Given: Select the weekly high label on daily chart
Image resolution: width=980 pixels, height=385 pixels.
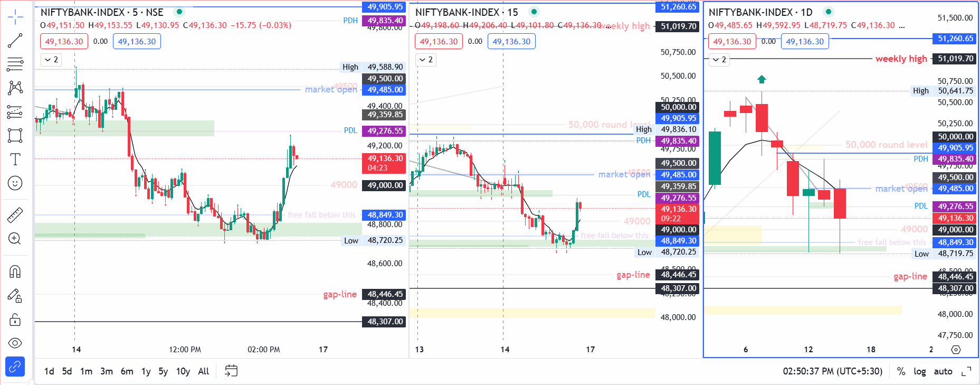Looking at the screenshot, I should click(901, 59).
